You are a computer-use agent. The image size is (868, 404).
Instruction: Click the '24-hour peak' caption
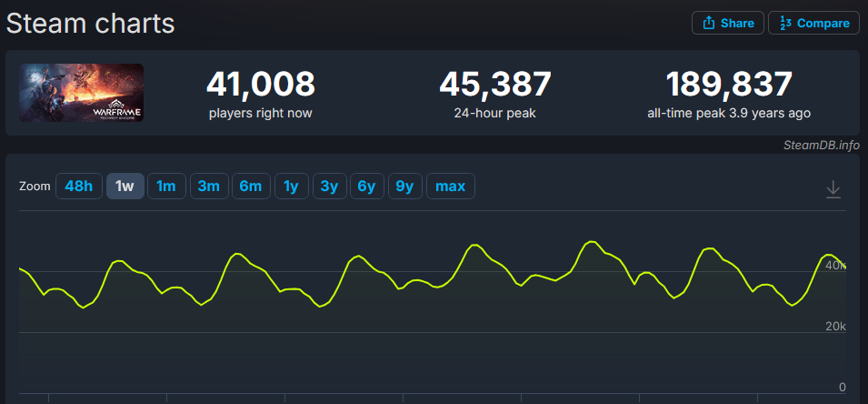click(x=494, y=114)
